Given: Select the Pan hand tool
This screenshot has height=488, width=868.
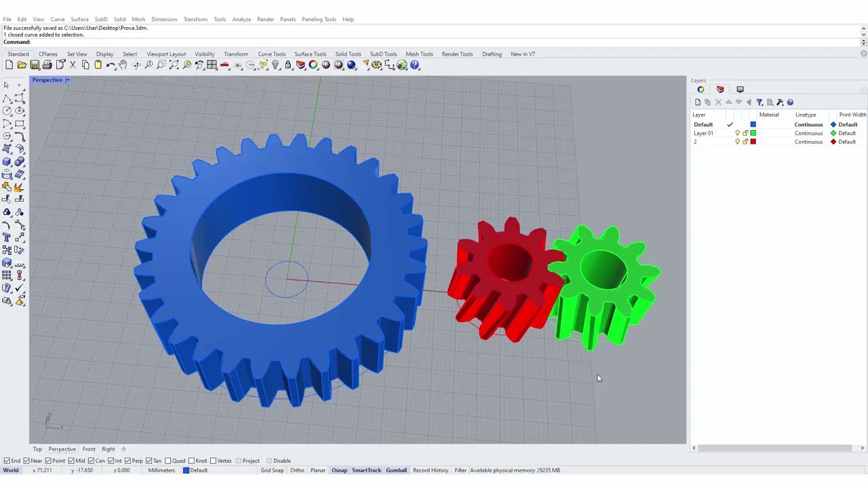Looking at the screenshot, I should click(x=123, y=65).
